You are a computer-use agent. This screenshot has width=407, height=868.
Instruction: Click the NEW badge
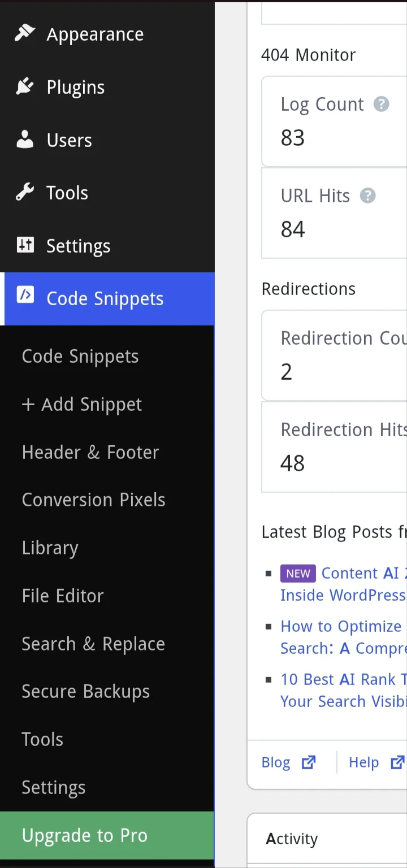point(298,574)
